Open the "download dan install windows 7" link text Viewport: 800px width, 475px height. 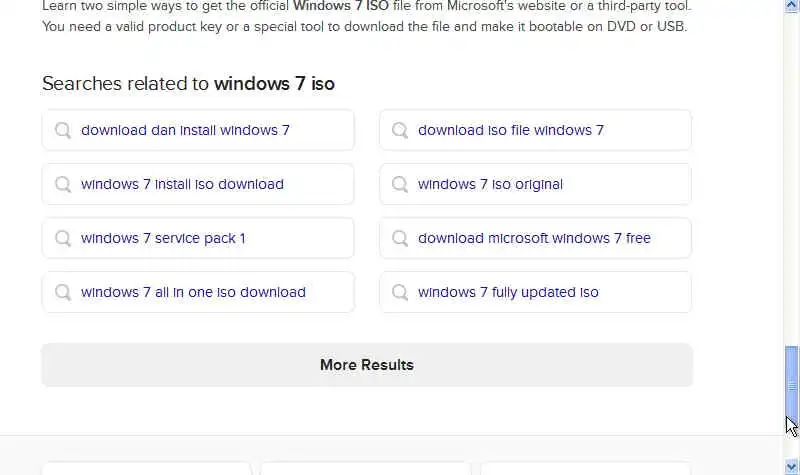click(x=185, y=130)
